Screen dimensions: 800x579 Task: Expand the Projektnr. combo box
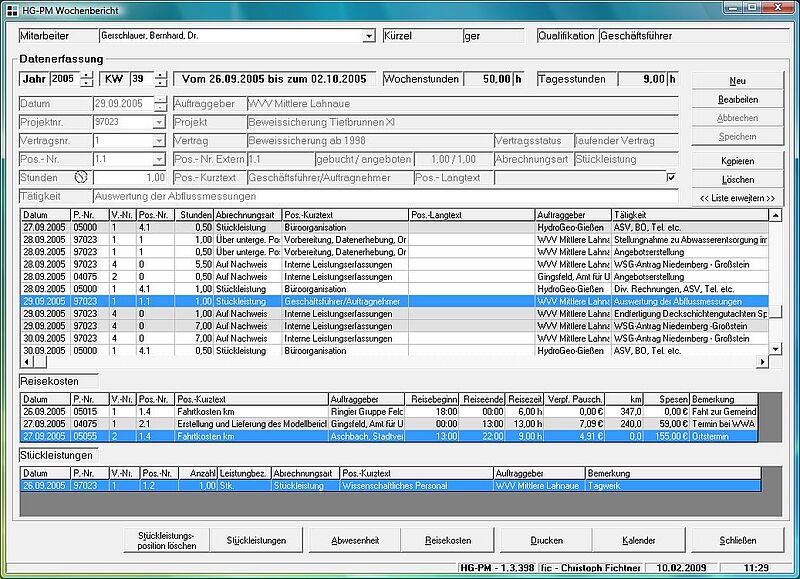(x=159, y=122)
